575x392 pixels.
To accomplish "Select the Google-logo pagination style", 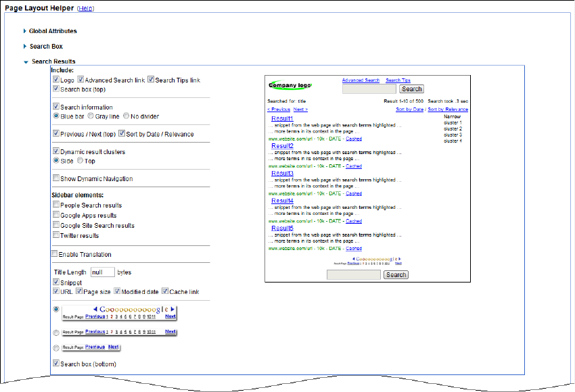I will pyautogui.click(x=56, y=309).
